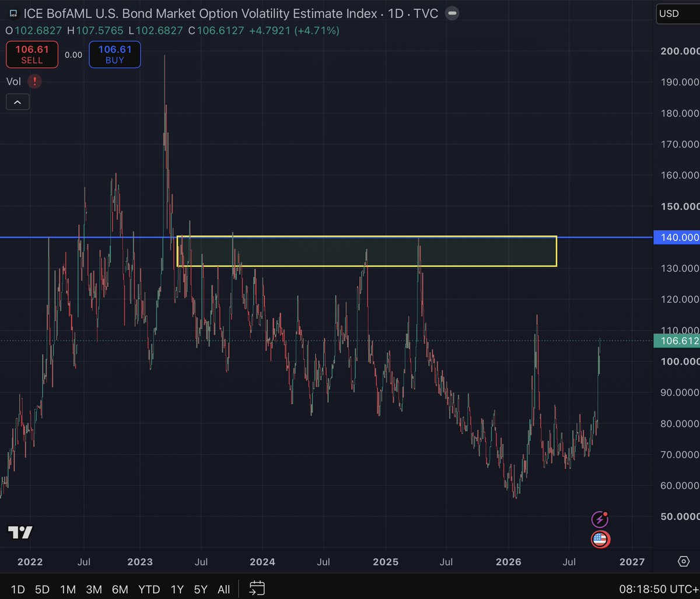The height and width of the screenshot is (599, 700).
Task: Click the 200.000 price axis label
Action: coord(679,51)
